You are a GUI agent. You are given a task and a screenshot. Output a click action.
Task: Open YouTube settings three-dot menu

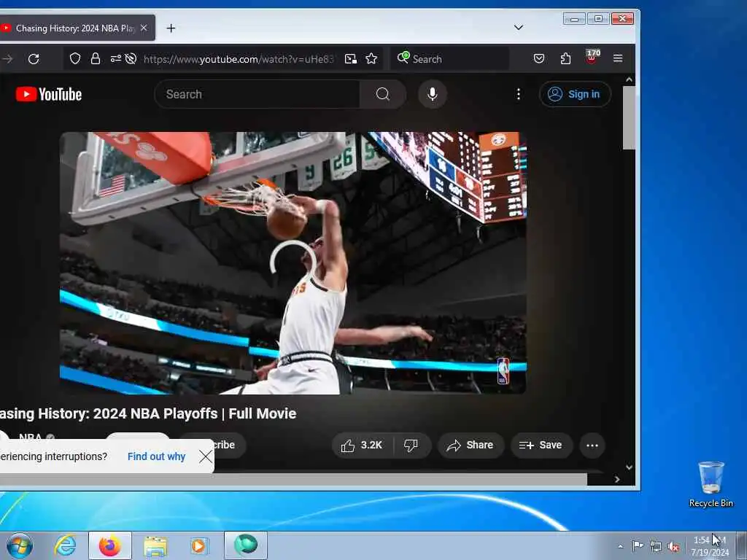(x=519, y=94)
